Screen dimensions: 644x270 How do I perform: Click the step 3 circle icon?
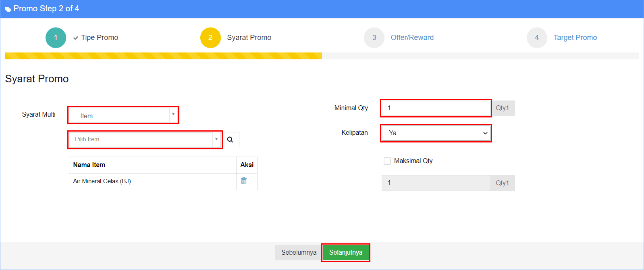pos(374,38)
